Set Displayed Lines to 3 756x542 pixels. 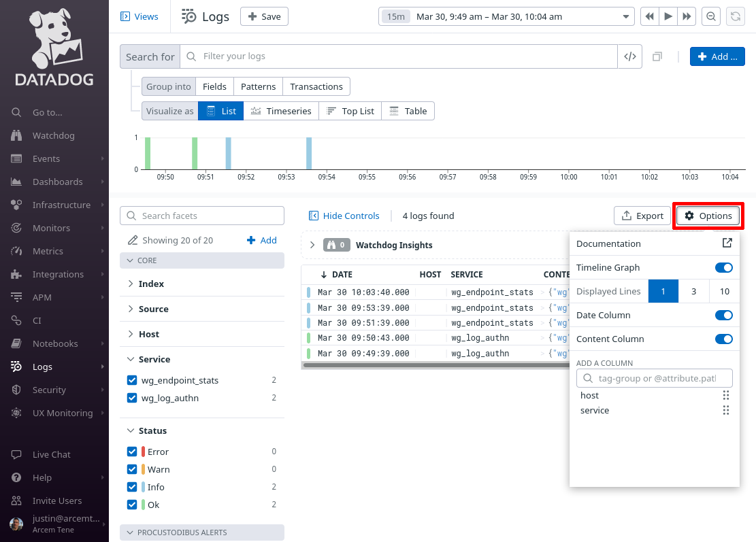click(694, 291)
